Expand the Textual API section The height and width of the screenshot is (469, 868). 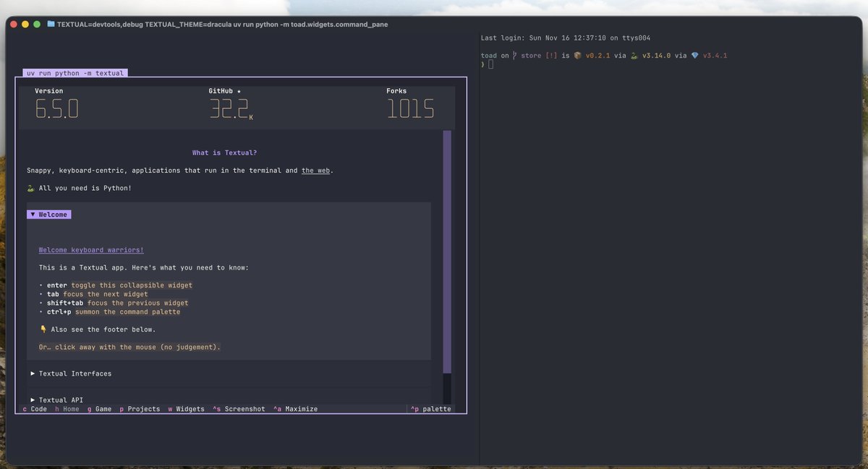(x=57, y=400)
